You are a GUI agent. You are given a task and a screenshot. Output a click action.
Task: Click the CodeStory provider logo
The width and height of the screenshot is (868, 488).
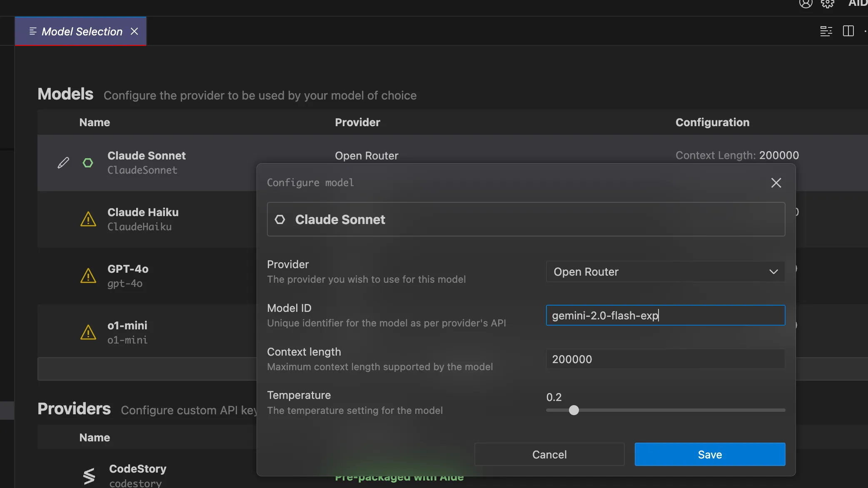(89, 476)
